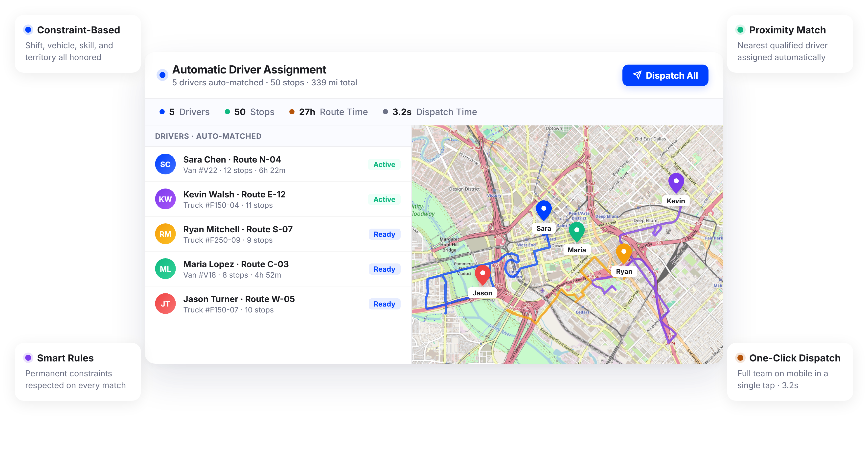Click the Smart Rules feature card

click(x=78, y=372)
